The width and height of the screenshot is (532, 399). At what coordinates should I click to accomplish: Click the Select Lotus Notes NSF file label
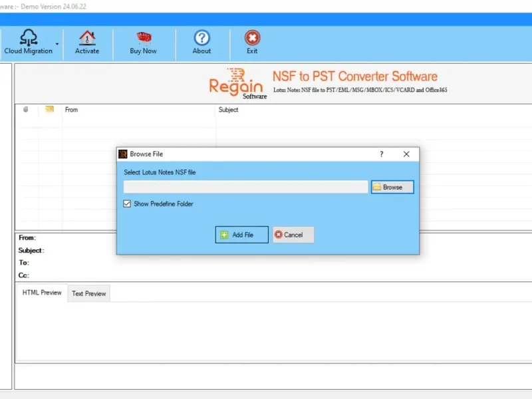[x=160, y=172]
